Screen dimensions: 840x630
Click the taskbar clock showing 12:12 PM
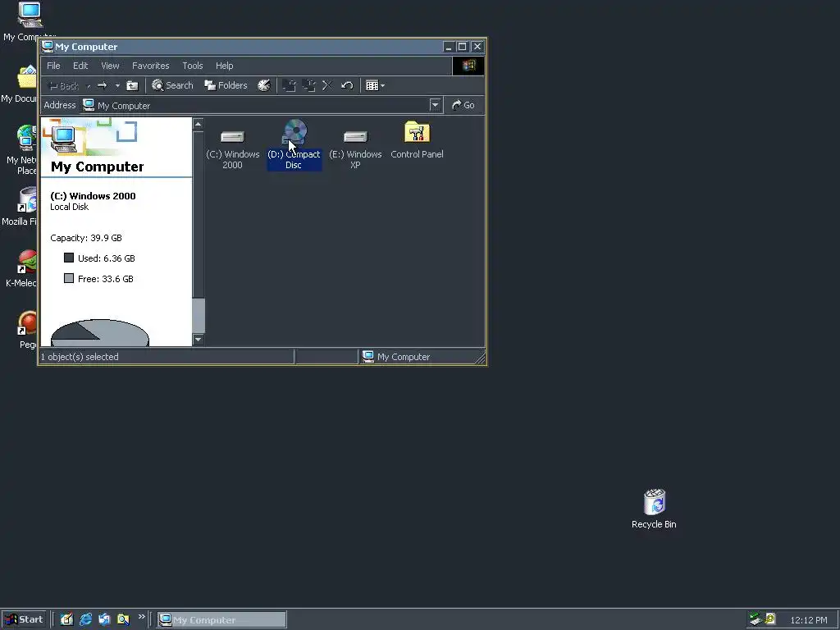point(808,620)
